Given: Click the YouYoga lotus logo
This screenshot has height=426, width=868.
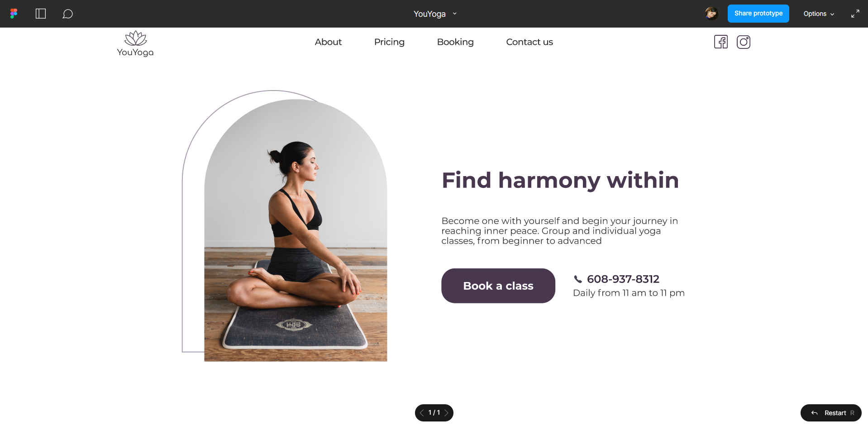Looking at the screenshot, I should pos(135,44).
